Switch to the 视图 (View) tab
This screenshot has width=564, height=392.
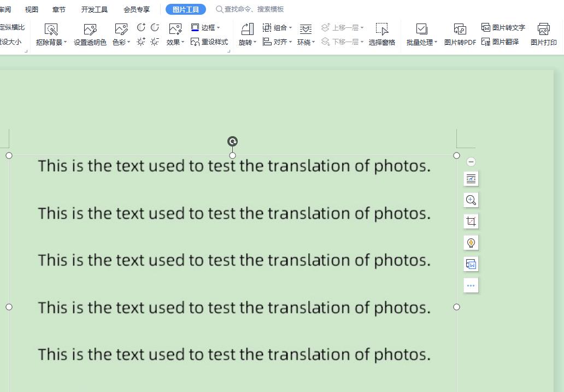(x=32, y=9)
